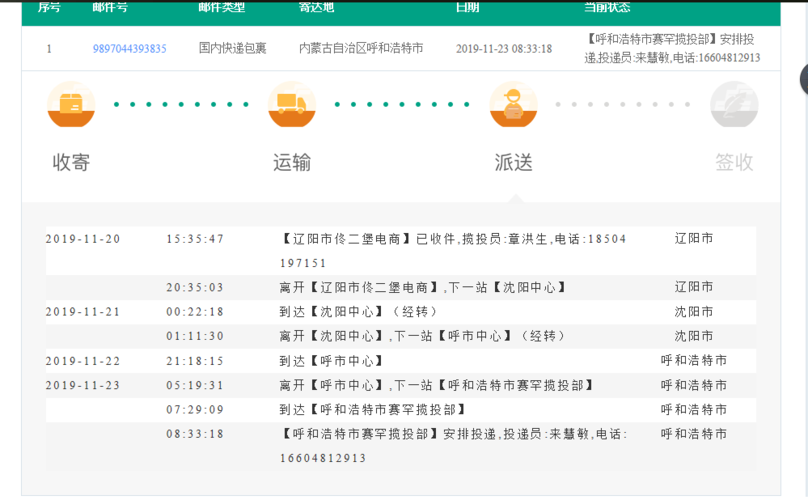Click the 序号 column header
The image size is (808, 500).
pos(49,7)
